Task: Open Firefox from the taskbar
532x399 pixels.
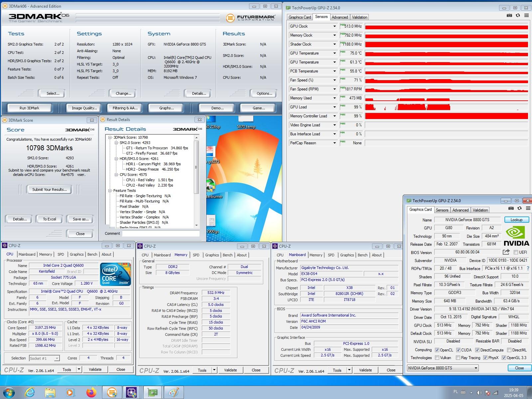Action: 91,392
